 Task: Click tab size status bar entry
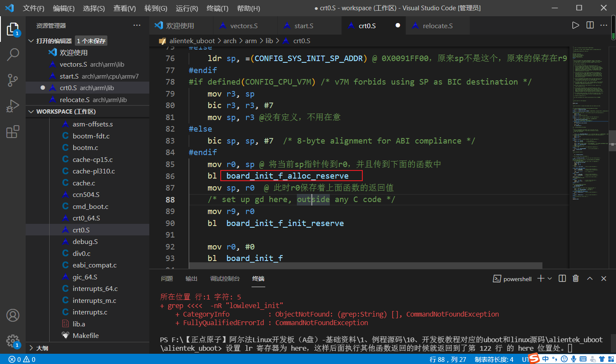(x=494, y=359)
